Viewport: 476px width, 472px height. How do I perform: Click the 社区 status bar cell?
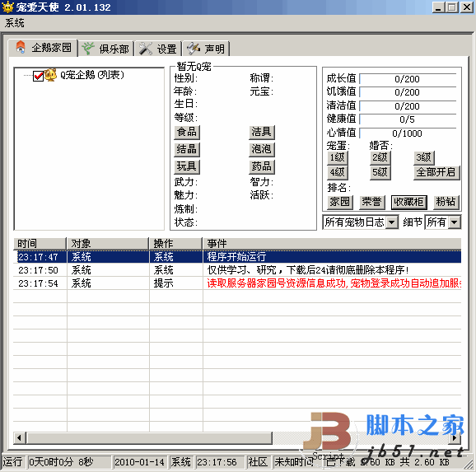(258, 462)
